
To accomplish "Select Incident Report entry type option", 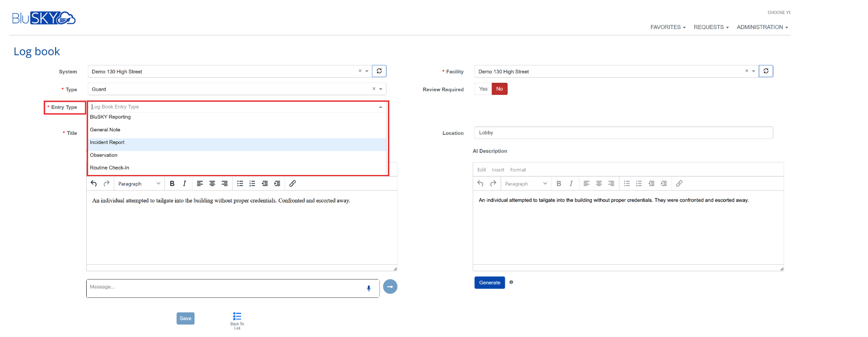I will pos(107,142).
